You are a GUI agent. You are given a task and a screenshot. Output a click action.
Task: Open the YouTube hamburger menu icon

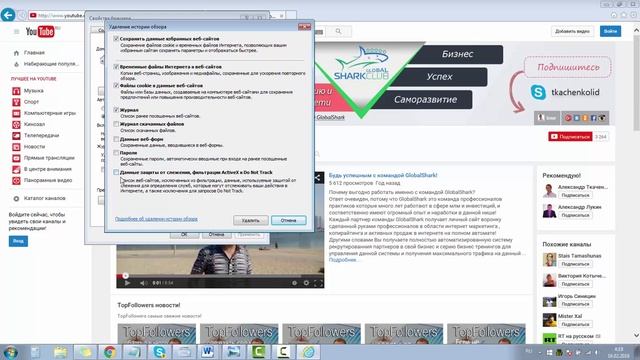click(x=16, y=31)
